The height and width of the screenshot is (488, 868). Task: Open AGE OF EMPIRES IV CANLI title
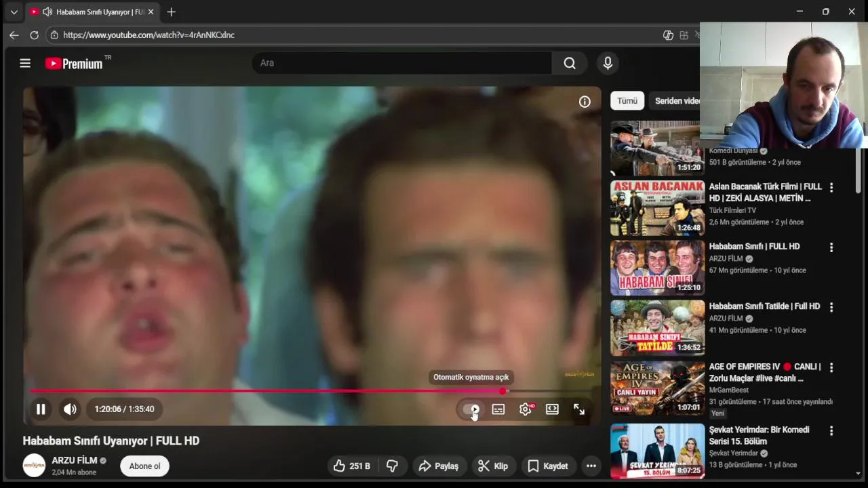[765, 372]
